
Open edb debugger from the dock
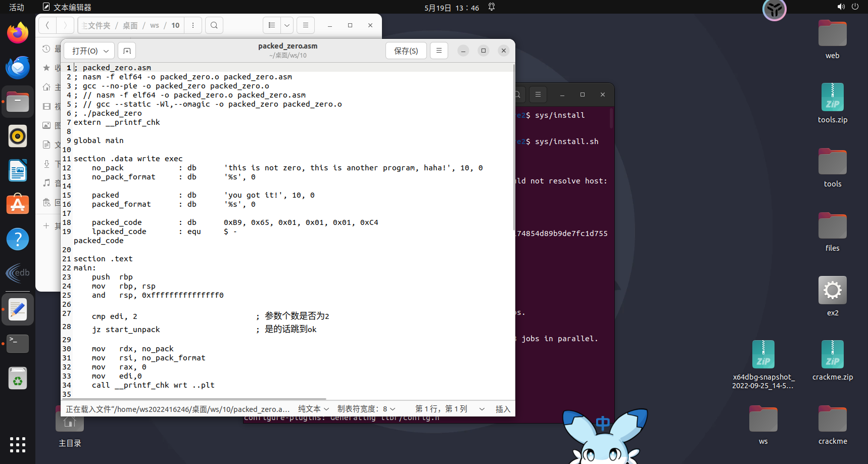click(x=18, y=273)
